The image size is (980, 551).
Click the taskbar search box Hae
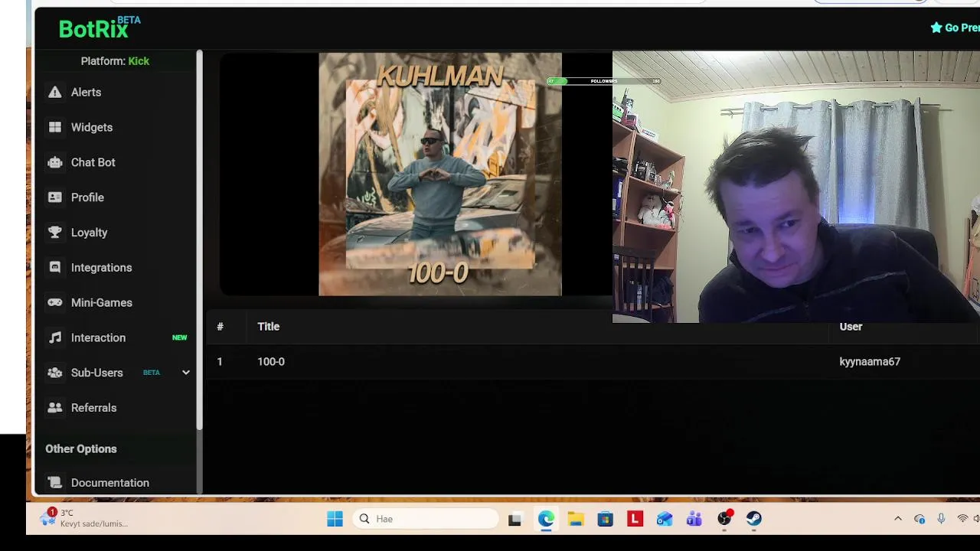(426, 519)
